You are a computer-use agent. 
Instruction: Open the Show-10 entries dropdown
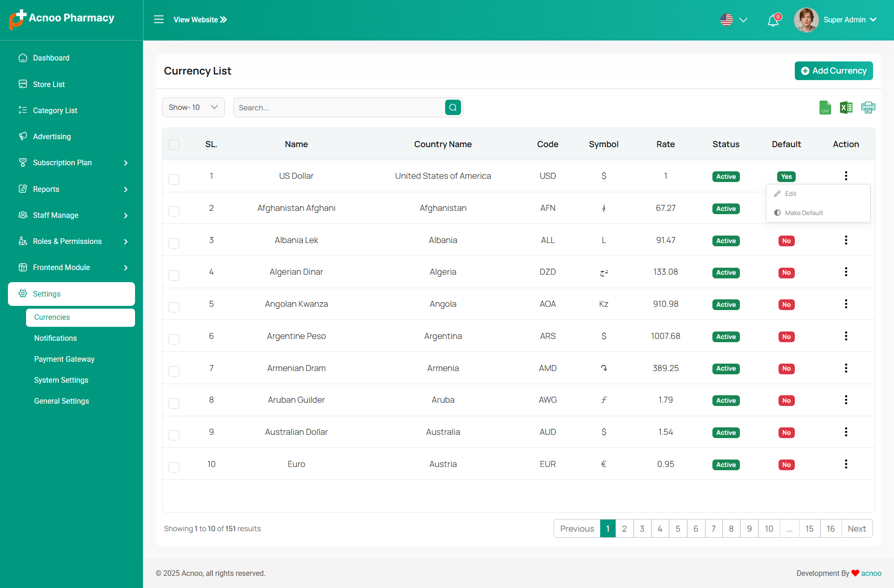[193, 108]
